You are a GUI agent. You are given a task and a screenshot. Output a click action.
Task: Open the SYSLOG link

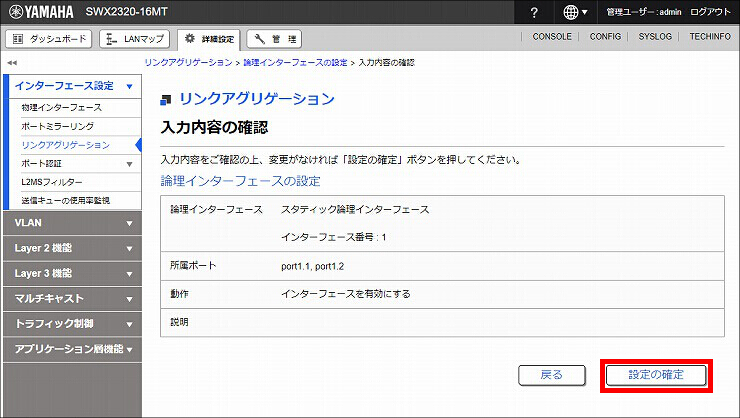(655, 36)
